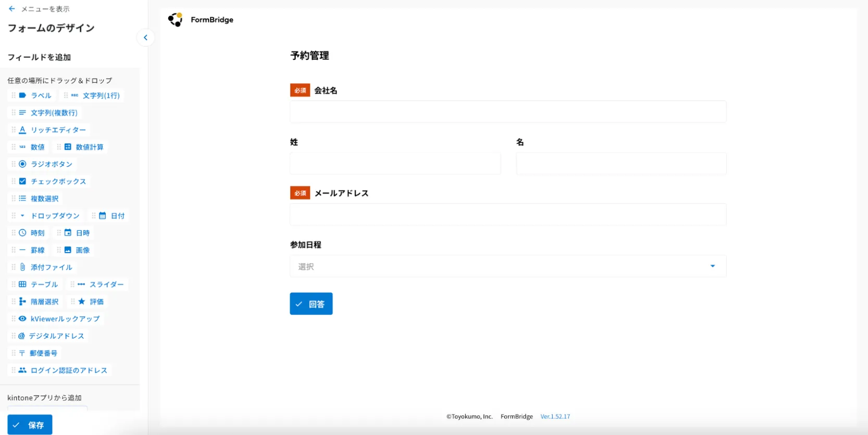Collapse the sidebar with the chevron button
This screenshot has height=435, width=868.
pyautogui.click(x=145, y=38)
